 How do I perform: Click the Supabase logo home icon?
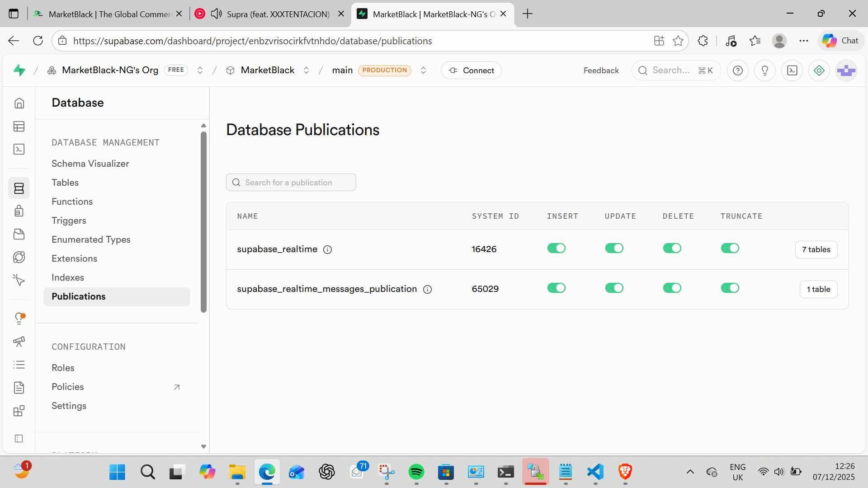[19, 70]
